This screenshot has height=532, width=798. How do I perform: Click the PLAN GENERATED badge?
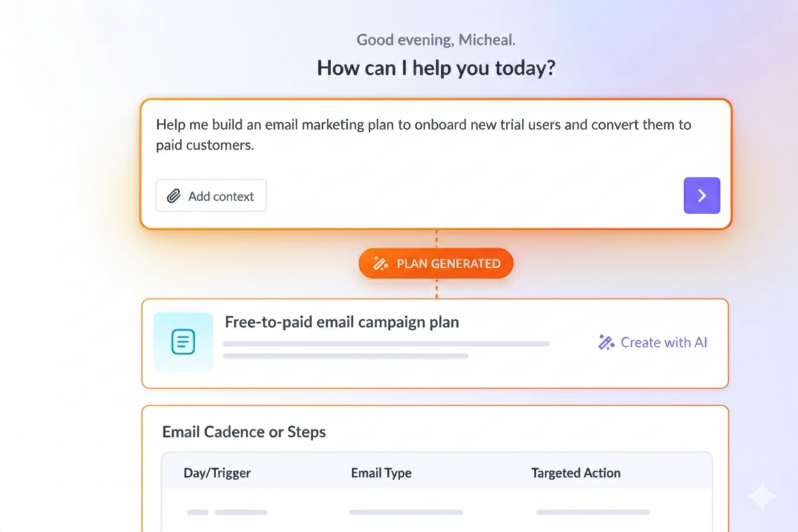click(x=435, y=263)
